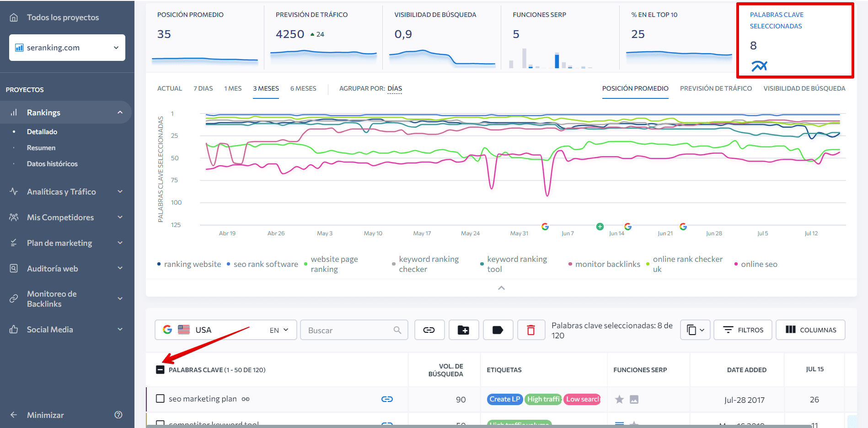Click the Analíticas y Tráfico pulse icon
This screenshot has width=868, height=428.
coord(14,191)
